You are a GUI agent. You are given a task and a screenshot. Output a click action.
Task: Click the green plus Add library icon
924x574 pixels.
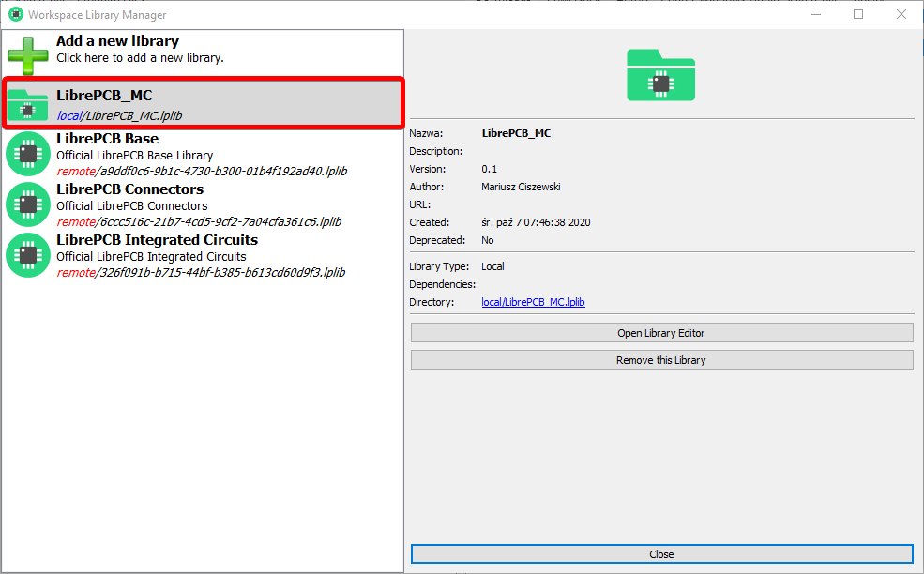tap(28, 55)
